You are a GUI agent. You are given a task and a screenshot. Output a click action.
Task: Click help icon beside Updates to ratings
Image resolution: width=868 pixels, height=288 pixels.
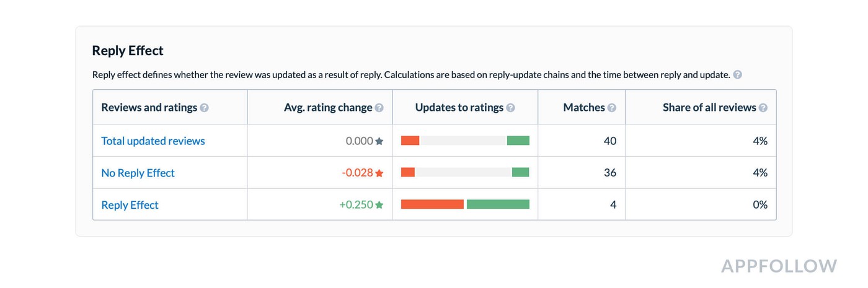tap(510, 108)
